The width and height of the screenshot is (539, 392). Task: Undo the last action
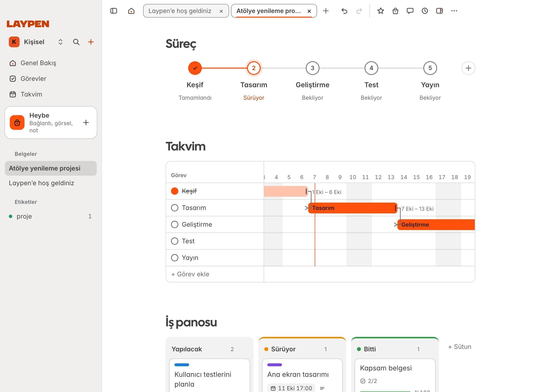(344, 11)
